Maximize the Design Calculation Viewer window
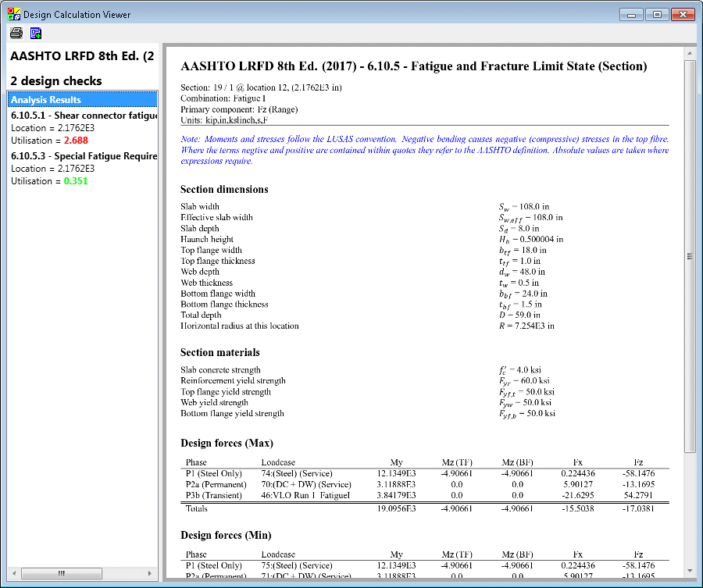The width and height of the screenshot is (703, 588). coord(655,14)
